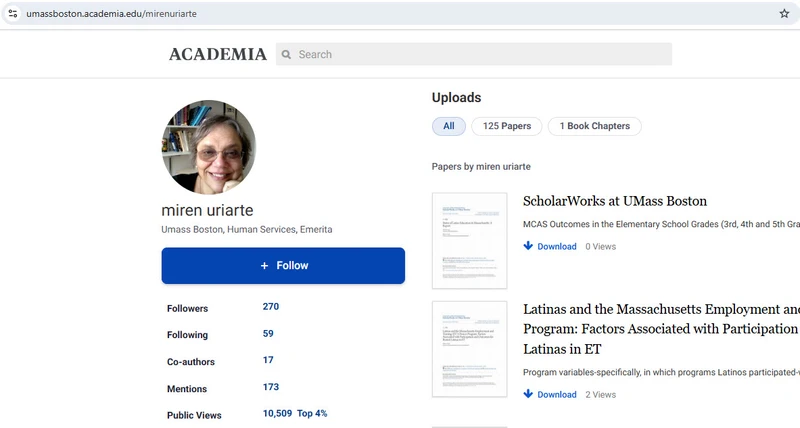Open the ScholarWorks paper thumbnail

pos(469,241)
